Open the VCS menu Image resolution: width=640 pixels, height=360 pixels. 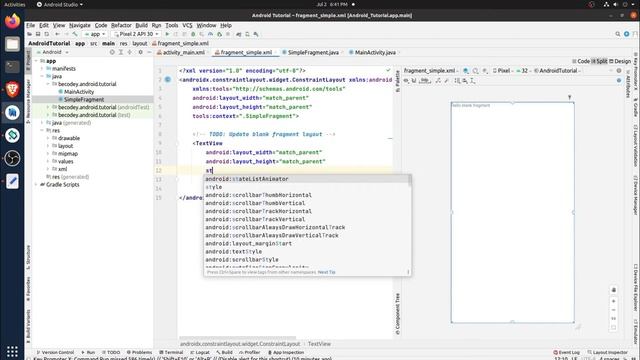(x=187, y=25)
